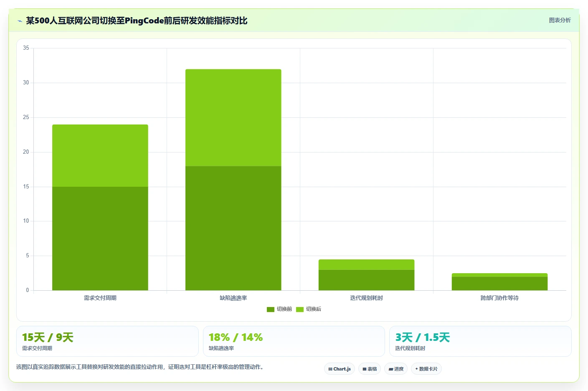Screen dimensions: 588x391
Task: Click the chart icon beside the title
Action: (x=20, y=21)
